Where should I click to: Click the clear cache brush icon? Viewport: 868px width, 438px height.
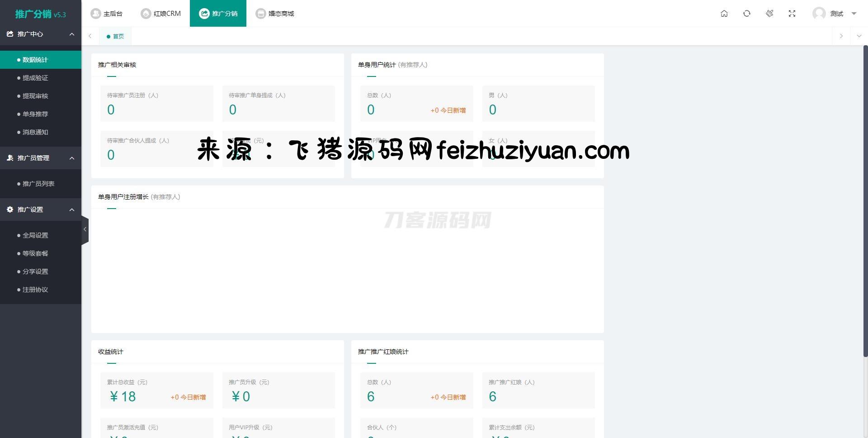click(769, 14)
